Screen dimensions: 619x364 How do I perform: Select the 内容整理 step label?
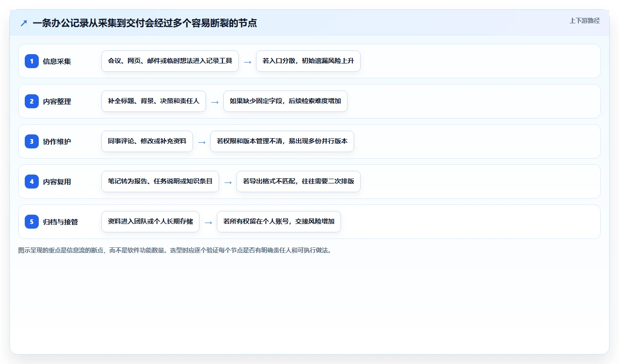[57, 101]
